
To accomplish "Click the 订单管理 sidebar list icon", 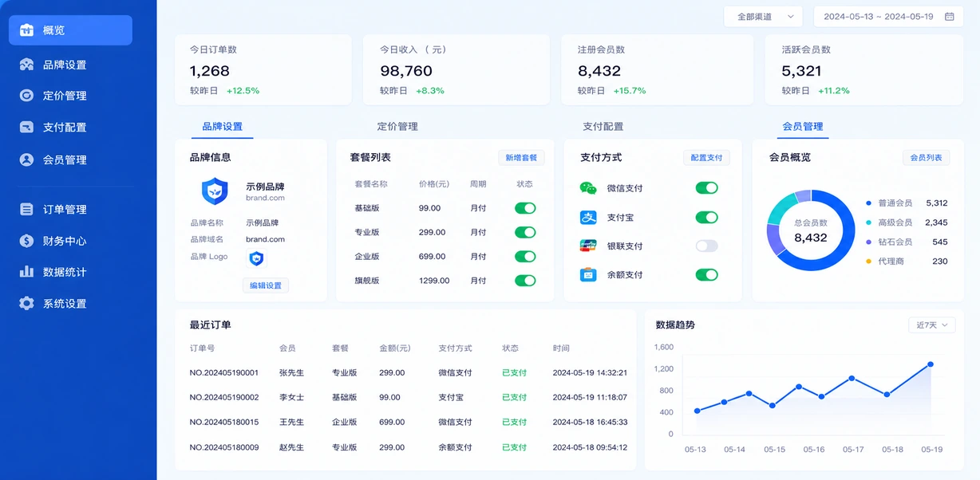I will [x=27, y=209].
